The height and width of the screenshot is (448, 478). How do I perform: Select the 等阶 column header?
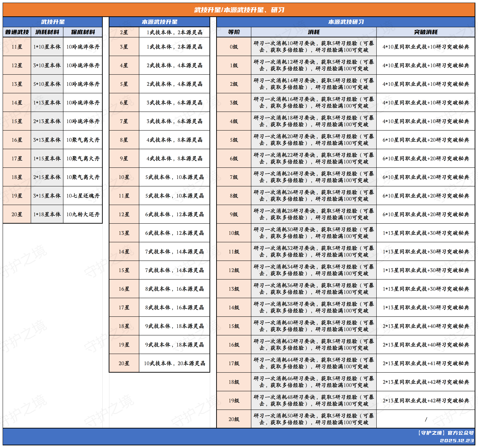[x=234, y=32]
